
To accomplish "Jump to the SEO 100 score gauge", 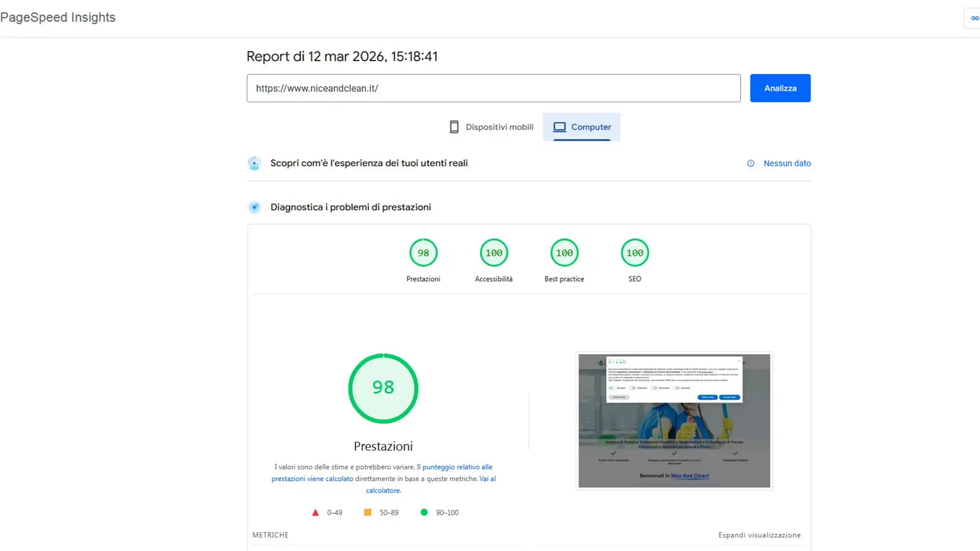I will coord(634,253).
